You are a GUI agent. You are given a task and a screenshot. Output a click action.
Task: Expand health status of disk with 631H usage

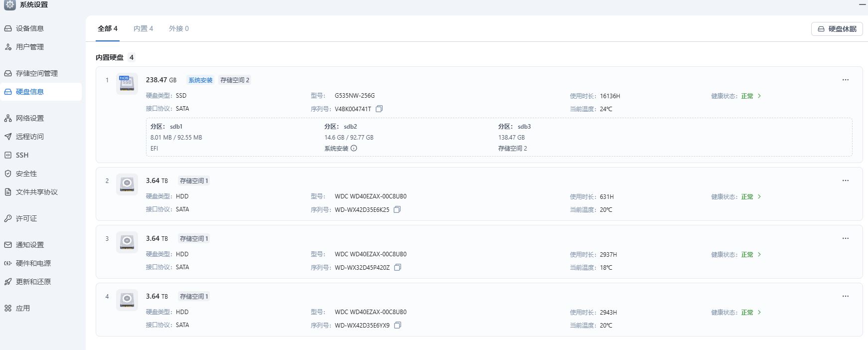pos(759,196)
